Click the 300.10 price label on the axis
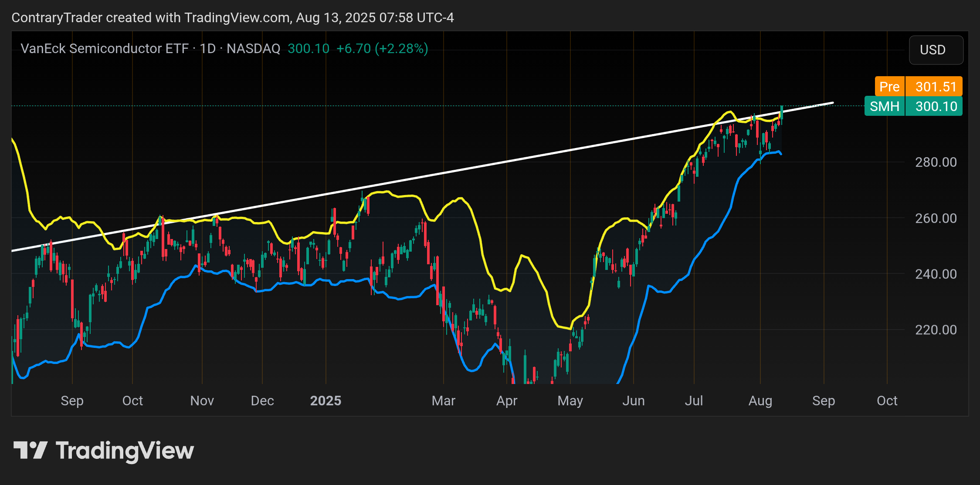Screen dimensions: 980x485 (936, 106)
